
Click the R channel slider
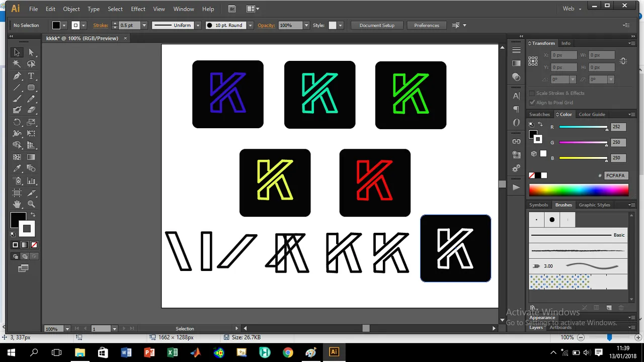click(583, 127)
